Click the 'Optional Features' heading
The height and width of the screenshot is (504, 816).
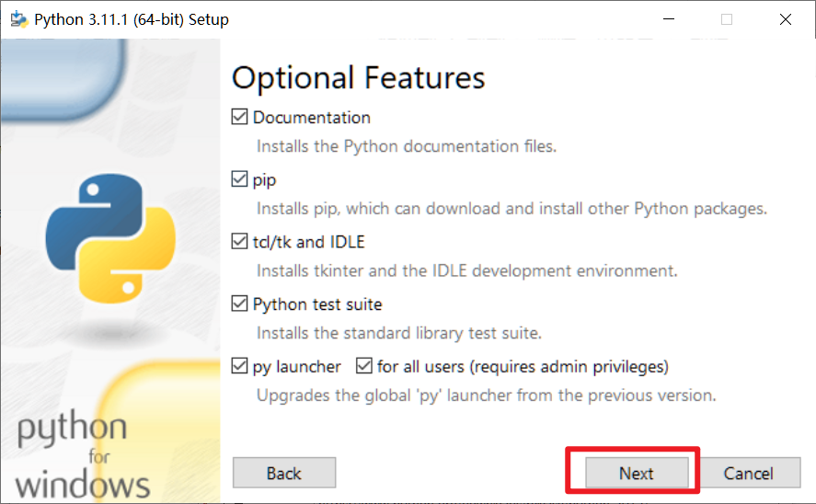[x=358, y=78]
